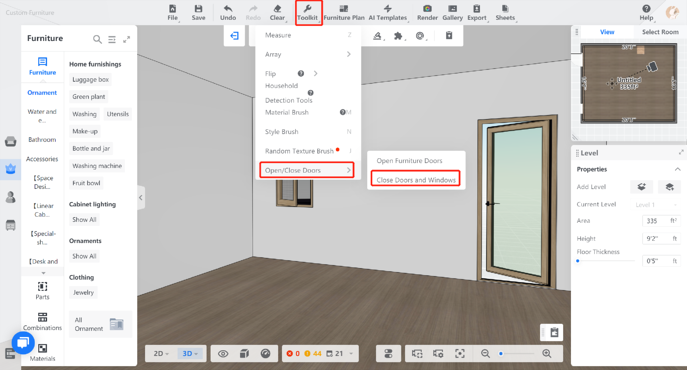Collapse the Properties section chevron

pos(678,169)
